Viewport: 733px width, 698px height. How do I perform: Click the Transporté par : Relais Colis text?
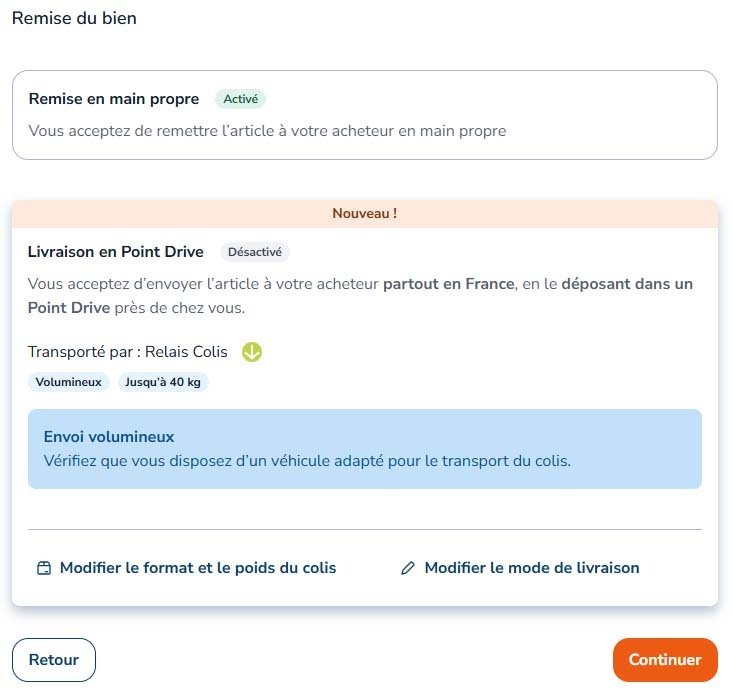click(x=128, y=352)
